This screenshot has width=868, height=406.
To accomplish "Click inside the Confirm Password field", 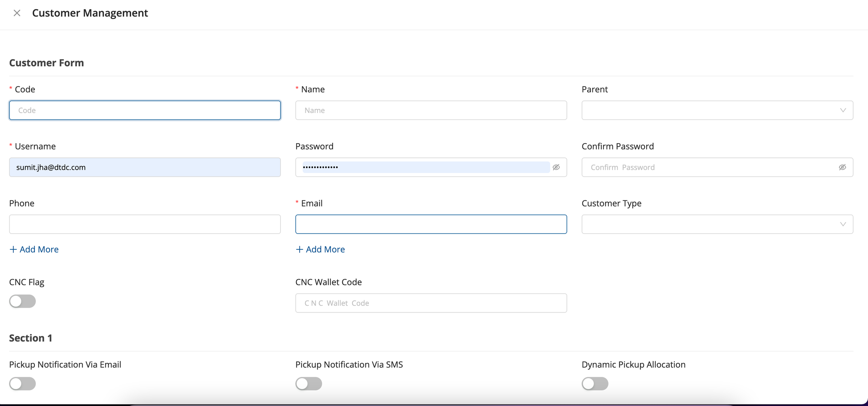I will coord(706,167).
